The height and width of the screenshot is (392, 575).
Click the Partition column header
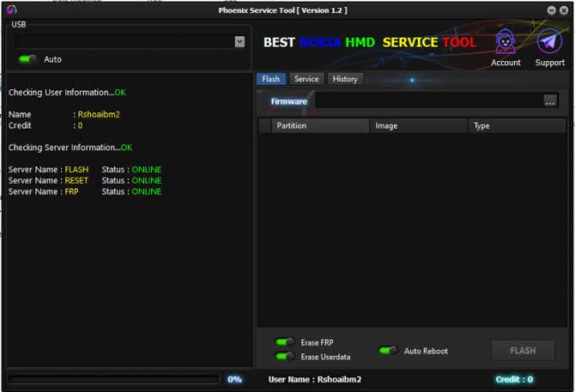point(320,125)
